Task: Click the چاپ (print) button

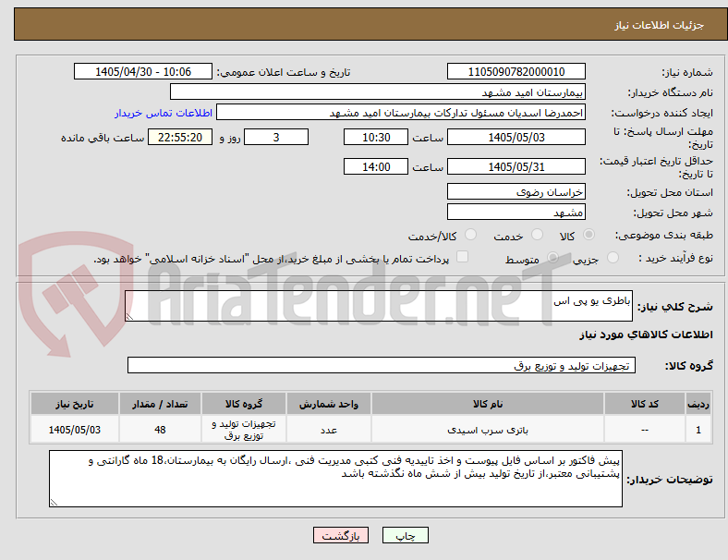Action: click(x=405, y=535)
